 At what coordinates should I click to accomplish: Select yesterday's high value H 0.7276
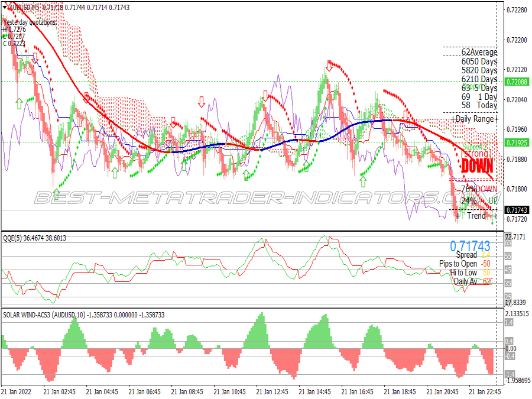pos(14,30)
